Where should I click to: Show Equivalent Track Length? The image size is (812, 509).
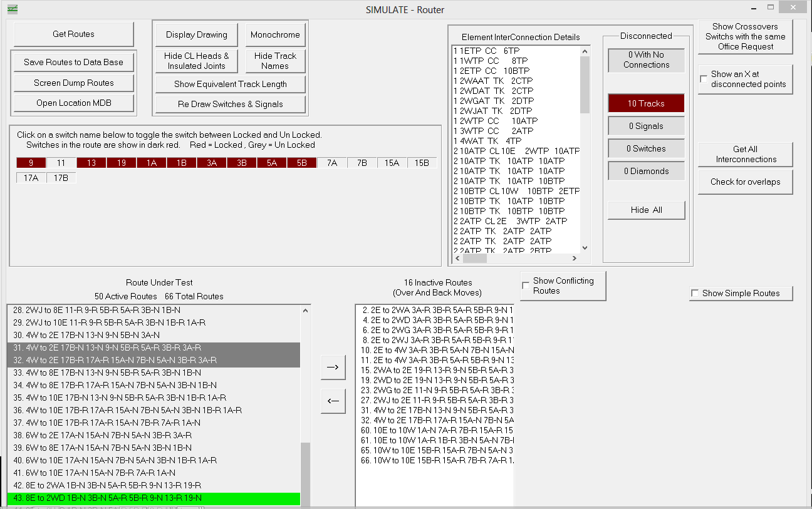click(229, 83)
